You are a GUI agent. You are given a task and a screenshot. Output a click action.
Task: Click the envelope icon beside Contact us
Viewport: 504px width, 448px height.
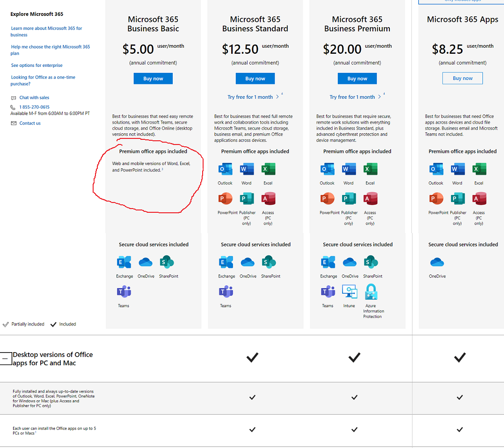[x=14, y=123]
